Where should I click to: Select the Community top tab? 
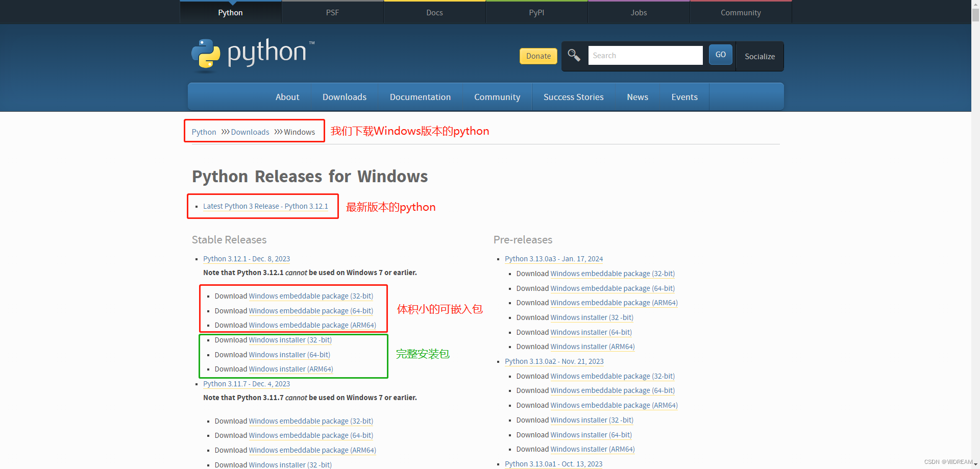(741, 12)
